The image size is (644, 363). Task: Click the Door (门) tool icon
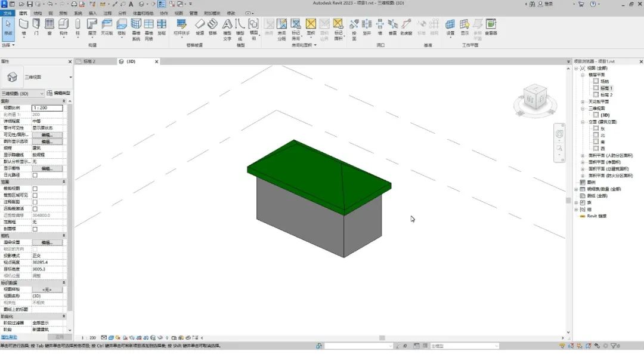(x=36, y=26)
